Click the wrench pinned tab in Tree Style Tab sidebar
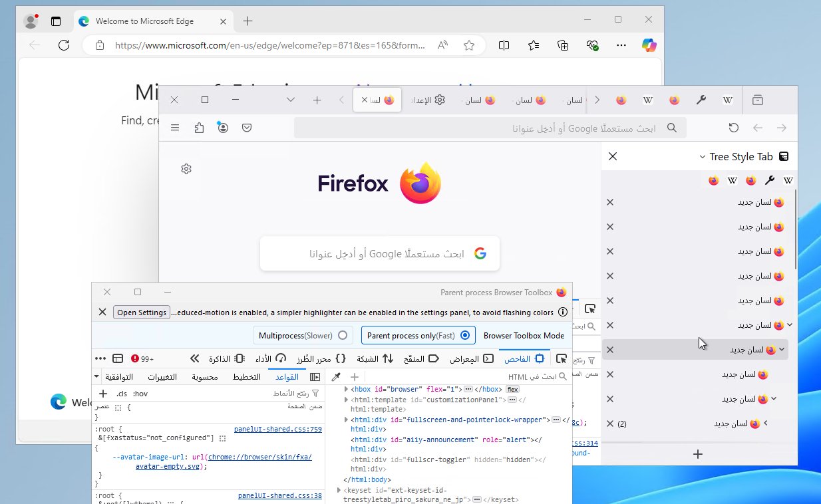The image size is (821, 504). point(770,180)
